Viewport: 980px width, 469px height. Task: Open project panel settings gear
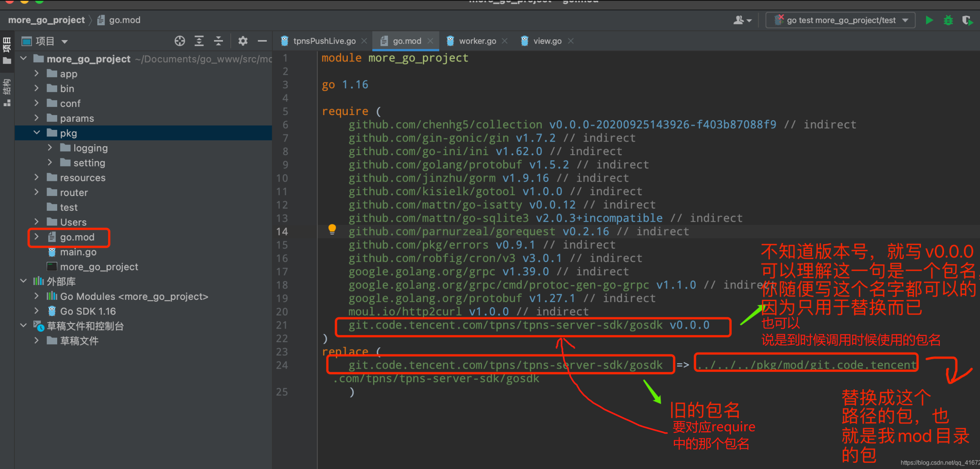[x=243, y=41]
